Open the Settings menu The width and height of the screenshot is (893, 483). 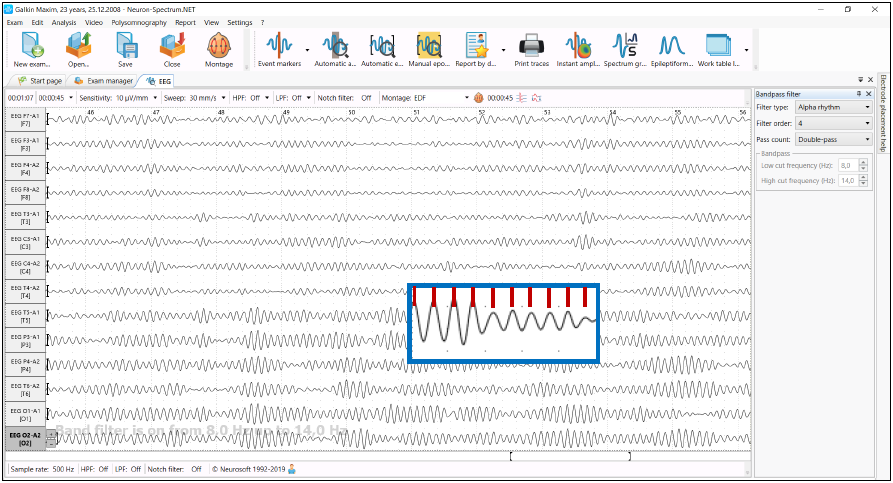(240, 23)
